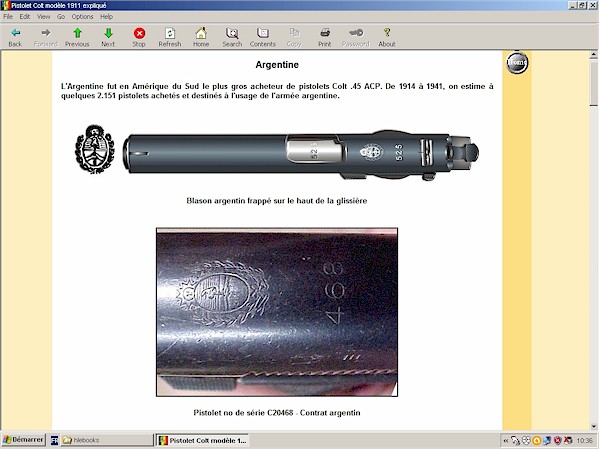Click the orange tray icon
The image size is (600, 450).
tap(536, 441)
